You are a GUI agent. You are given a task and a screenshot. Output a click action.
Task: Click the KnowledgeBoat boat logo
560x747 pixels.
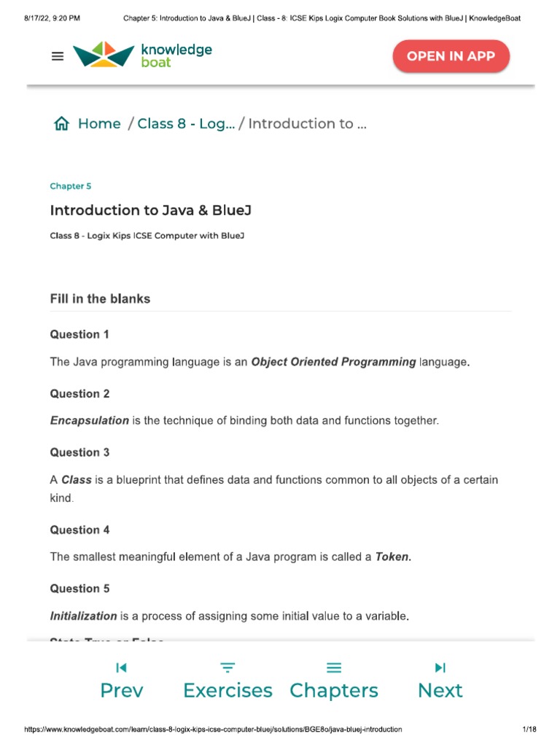click(x=103, y=55)
